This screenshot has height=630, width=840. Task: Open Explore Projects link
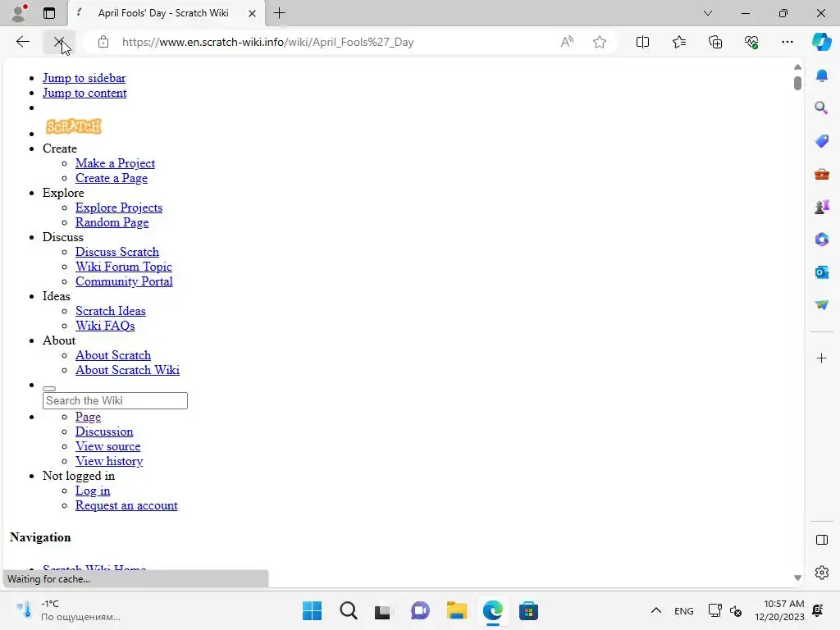[x=119, y=208]
